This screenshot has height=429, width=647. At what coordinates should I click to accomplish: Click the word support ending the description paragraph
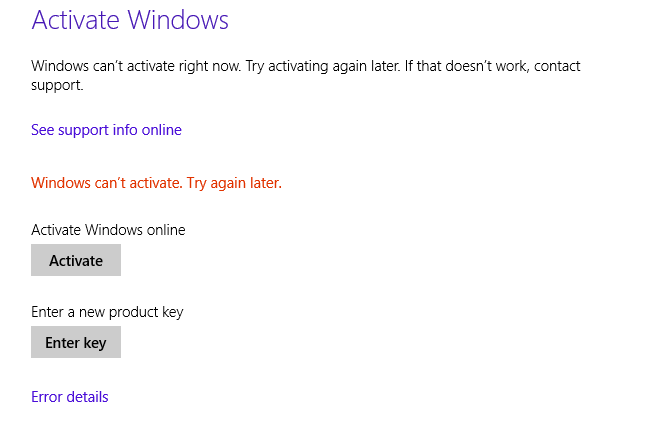point(57,85)
